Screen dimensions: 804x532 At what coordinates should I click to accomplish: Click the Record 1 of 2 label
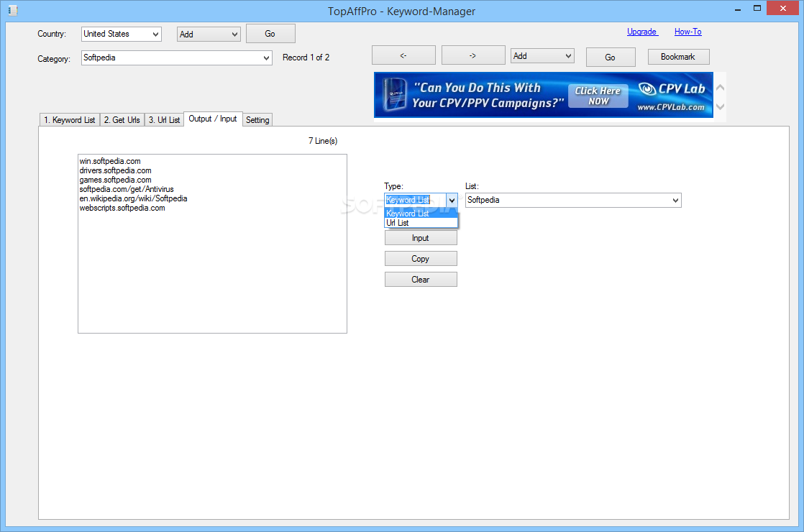pos(306,58)
